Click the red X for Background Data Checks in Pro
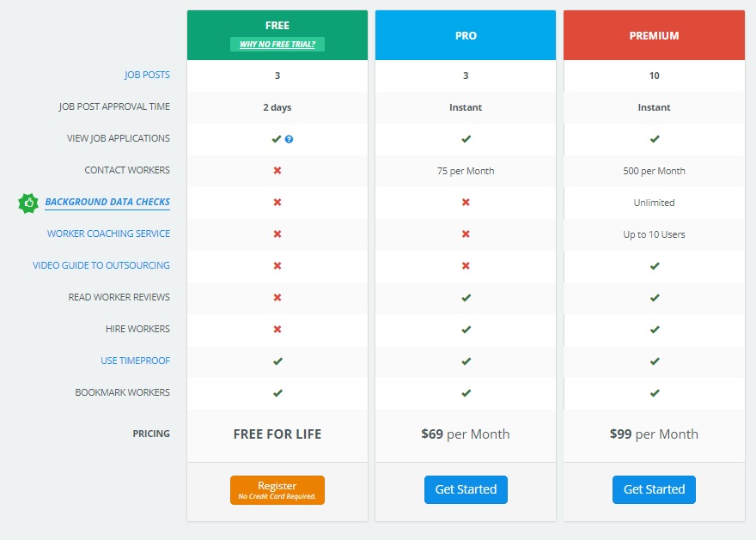 [x=466, y=203]
